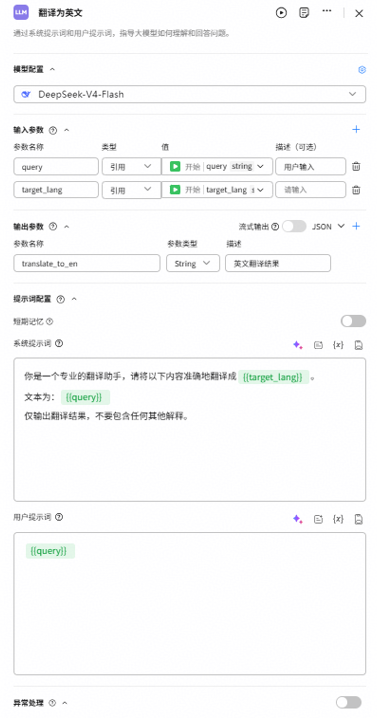Image resolution: width=377 pixels, height=718 pixels.
Task: Collapse the input parameters section
Action: [x=66, y=130]
